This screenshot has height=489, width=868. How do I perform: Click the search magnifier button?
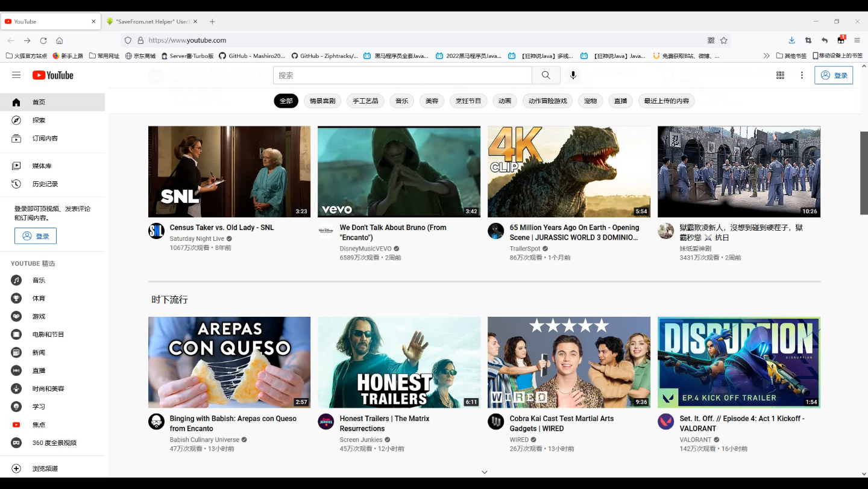pyautogui.click(x=546, y=75)
